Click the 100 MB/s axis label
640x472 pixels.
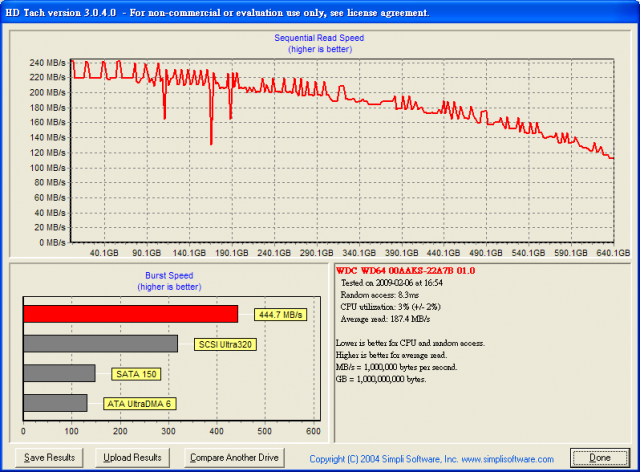[x=47, y=168]
